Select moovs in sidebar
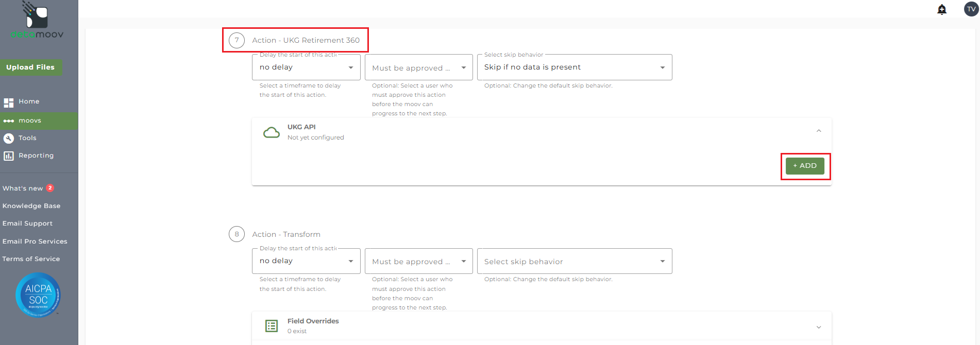Screen dimensions: 980x345 [x=30, y=120]
